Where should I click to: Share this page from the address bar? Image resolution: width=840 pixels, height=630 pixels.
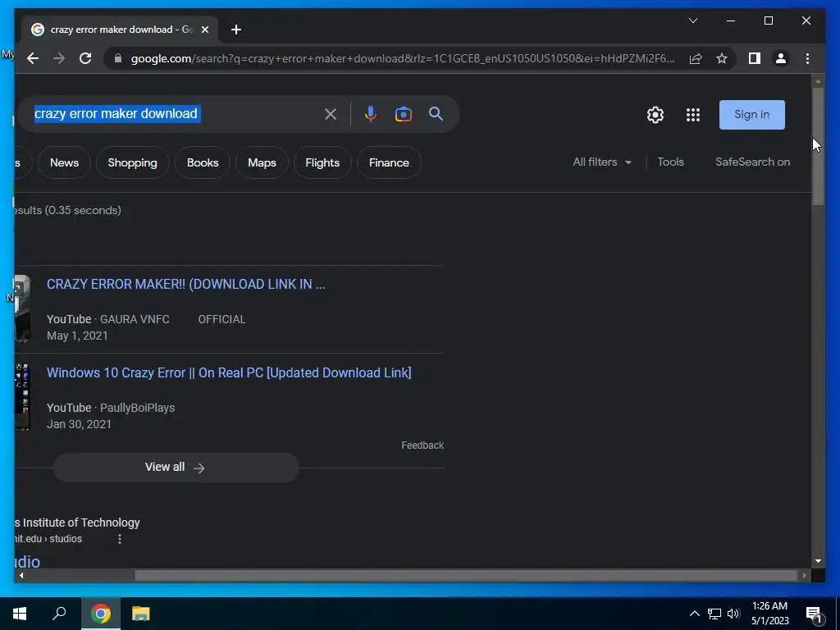pyautogui.click(x=696, y=58)
